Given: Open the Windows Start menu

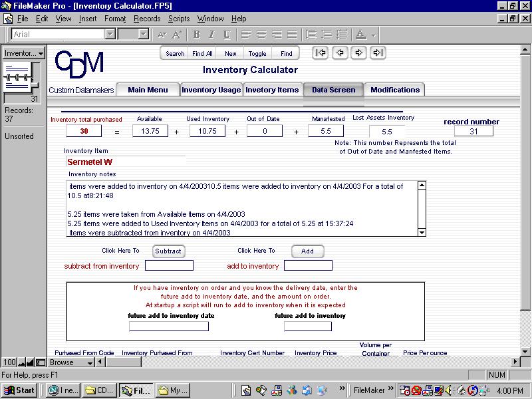Looking at the screenshot, I should 19,390.
